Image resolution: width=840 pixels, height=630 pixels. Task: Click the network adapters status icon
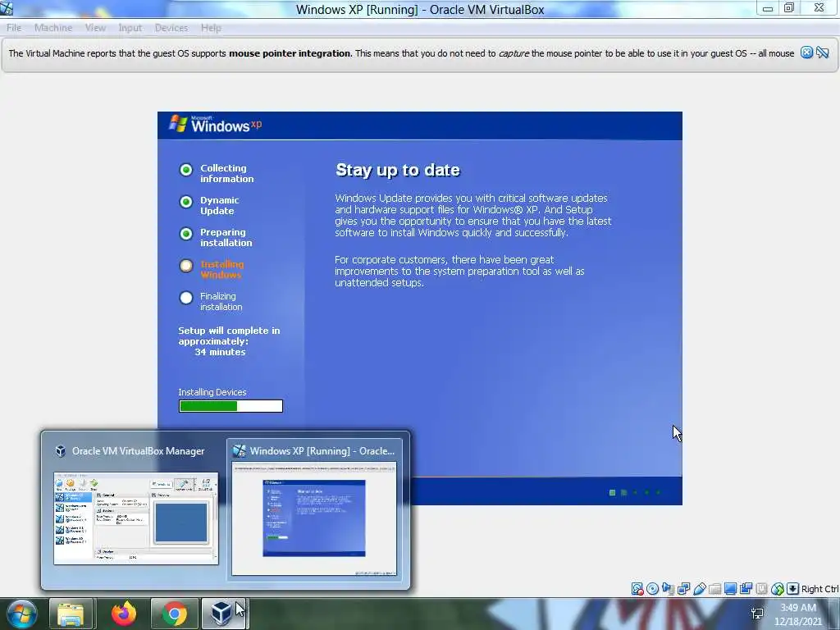[x=683, y=589]
